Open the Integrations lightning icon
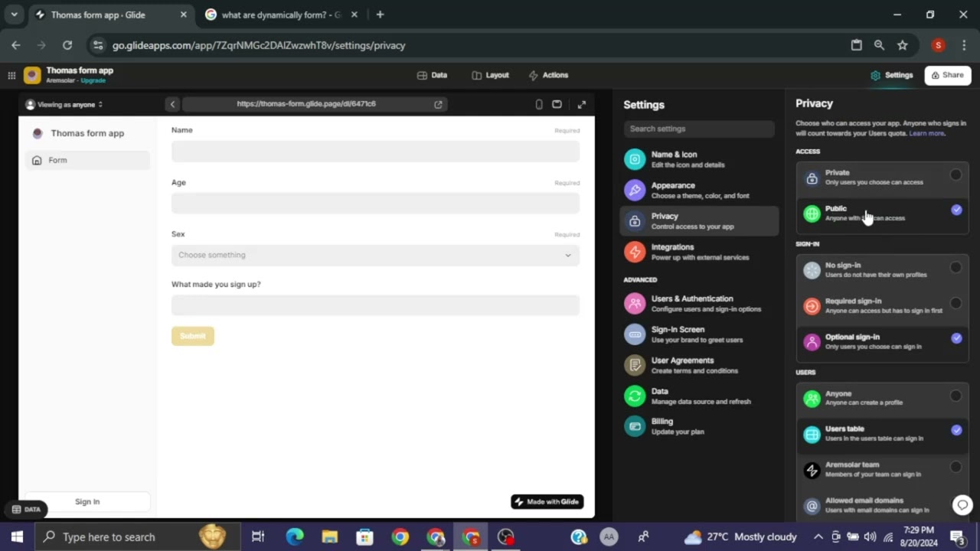Image resolution: width=980 pixels, height=551 pixels. coord(635,252)
